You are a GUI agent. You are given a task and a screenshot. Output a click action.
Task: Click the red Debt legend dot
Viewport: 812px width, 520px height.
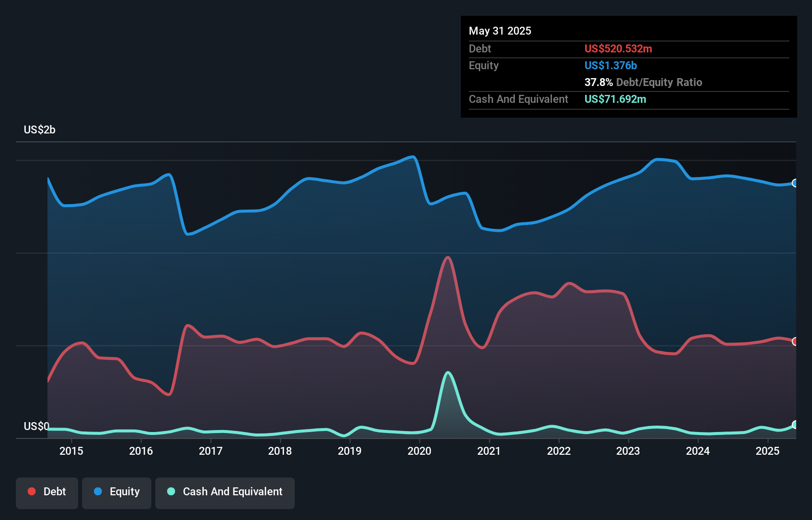tap(32, 491)
